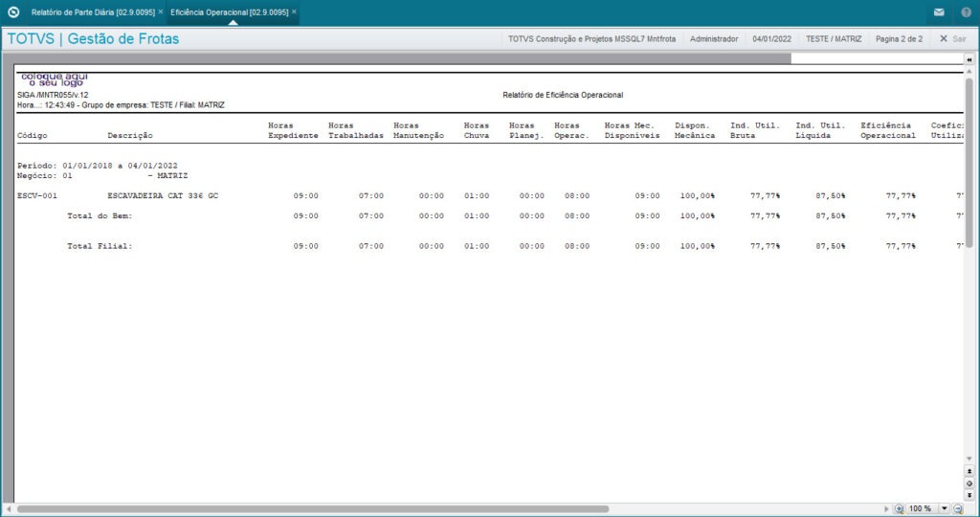Click the Horas Manutenção column header

pyautogui.click(x=419, y=130)
